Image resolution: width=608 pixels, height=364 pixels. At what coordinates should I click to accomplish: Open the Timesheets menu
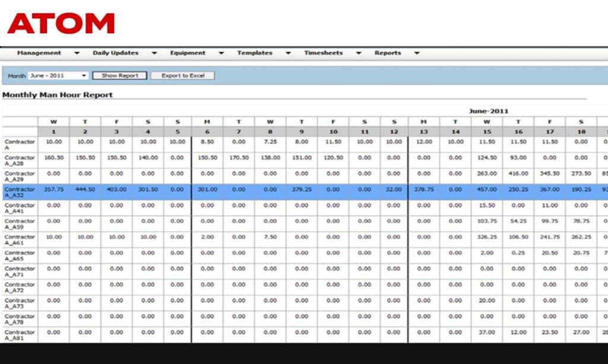click(x=324, y=53)
